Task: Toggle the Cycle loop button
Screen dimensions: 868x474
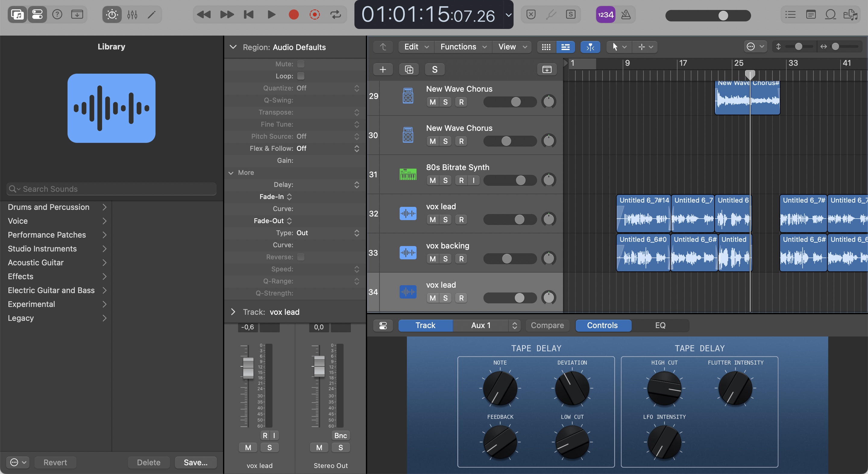Action: click(335, 14)
